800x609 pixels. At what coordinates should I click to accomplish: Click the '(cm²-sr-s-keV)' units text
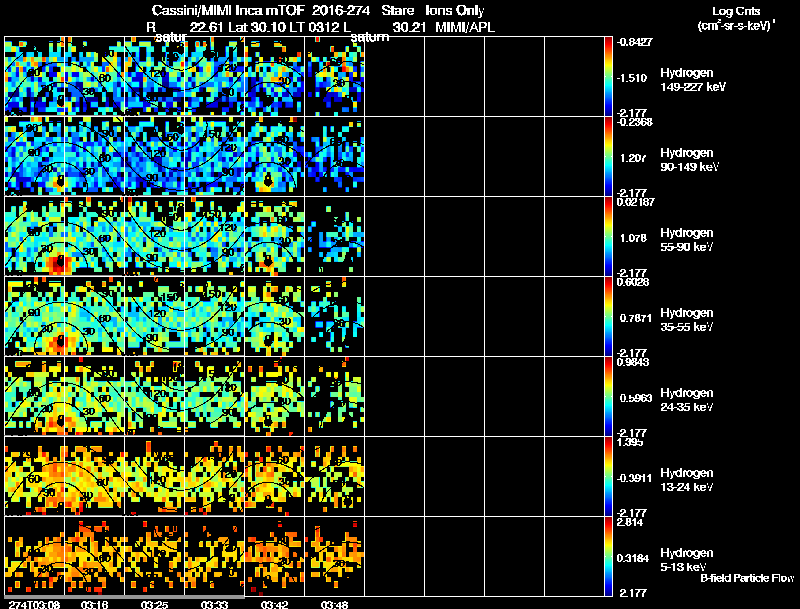click(736, 26)
